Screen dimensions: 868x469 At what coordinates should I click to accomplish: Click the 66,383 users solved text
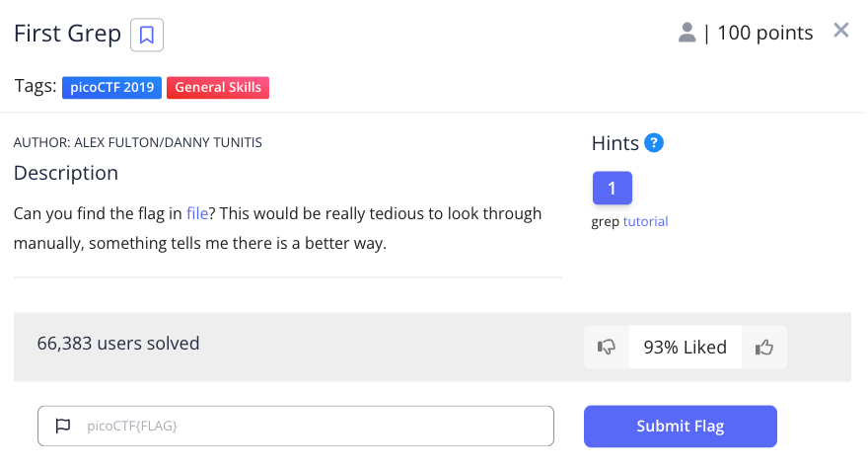pyautogui.click(x=118, y=344)
